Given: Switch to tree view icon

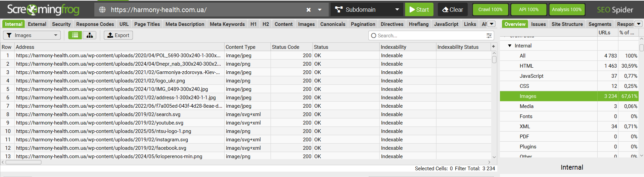Looking at the screenshot, I should [x=90, y=35].
